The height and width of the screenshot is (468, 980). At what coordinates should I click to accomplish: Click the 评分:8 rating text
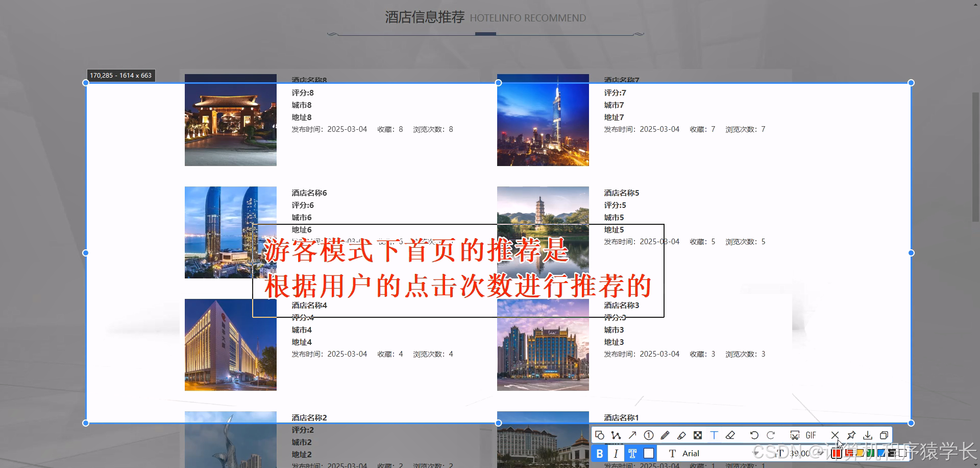tap(303, 93)
